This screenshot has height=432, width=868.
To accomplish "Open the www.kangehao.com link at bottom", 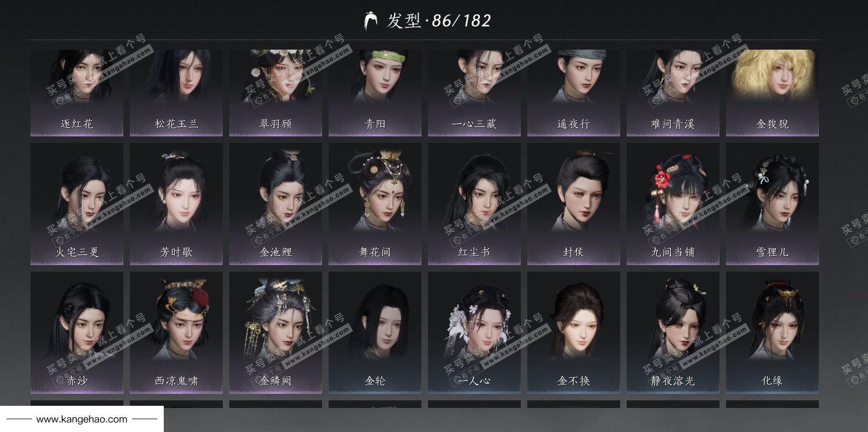I will click(x=82, y=419).
